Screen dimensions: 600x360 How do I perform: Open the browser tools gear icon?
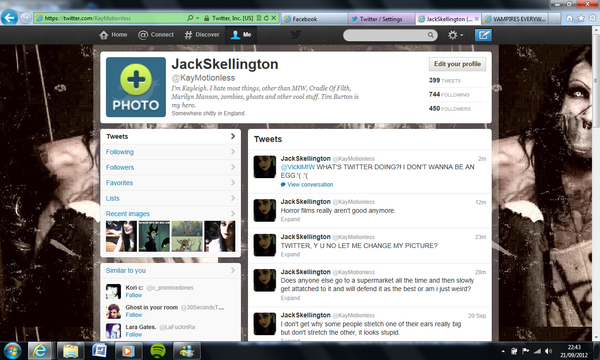[592, 18]
